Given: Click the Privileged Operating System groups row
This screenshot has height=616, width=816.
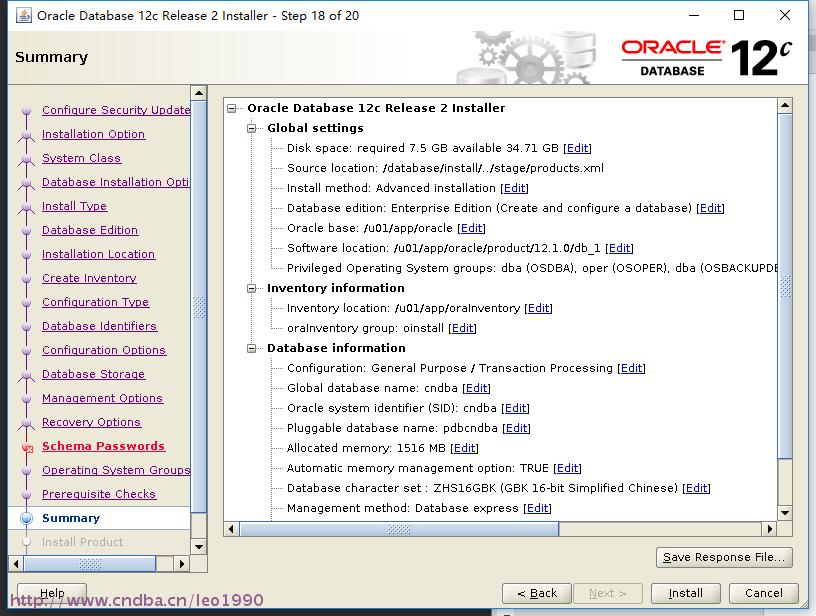Looking at the screenshot, I should [x=532, y=268].
